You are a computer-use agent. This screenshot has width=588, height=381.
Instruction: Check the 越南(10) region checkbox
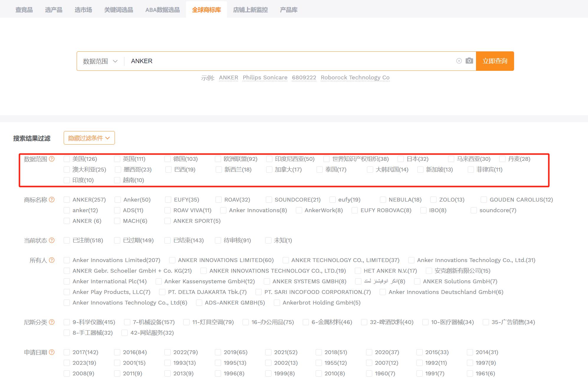tap(117, 180)
